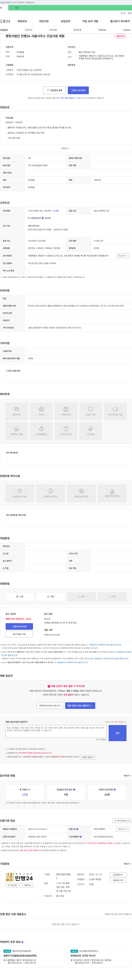Image resolution: width=132 pixels, height=980 pixels.
Task: Click info icon next to 구인인증번호
Action: click(x=81, y=837)
